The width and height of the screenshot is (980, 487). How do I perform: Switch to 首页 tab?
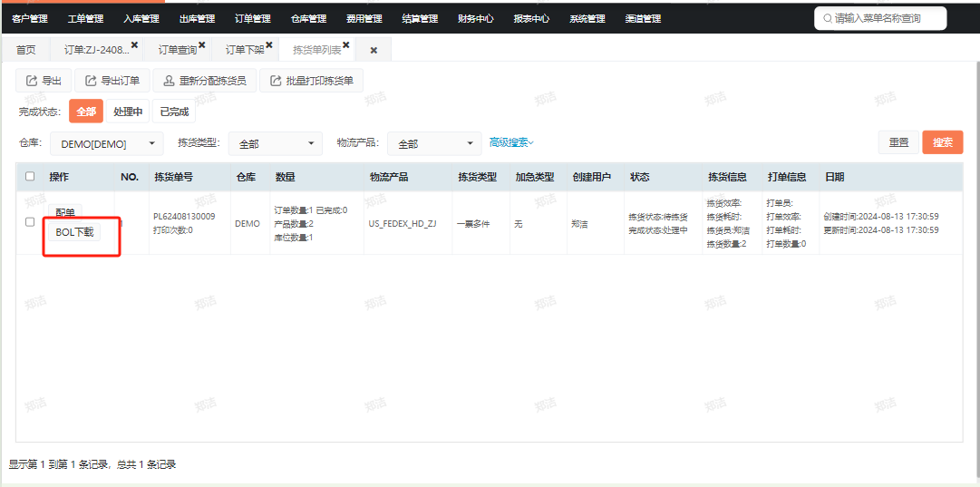pyautogui.click(x=26, y=50)
